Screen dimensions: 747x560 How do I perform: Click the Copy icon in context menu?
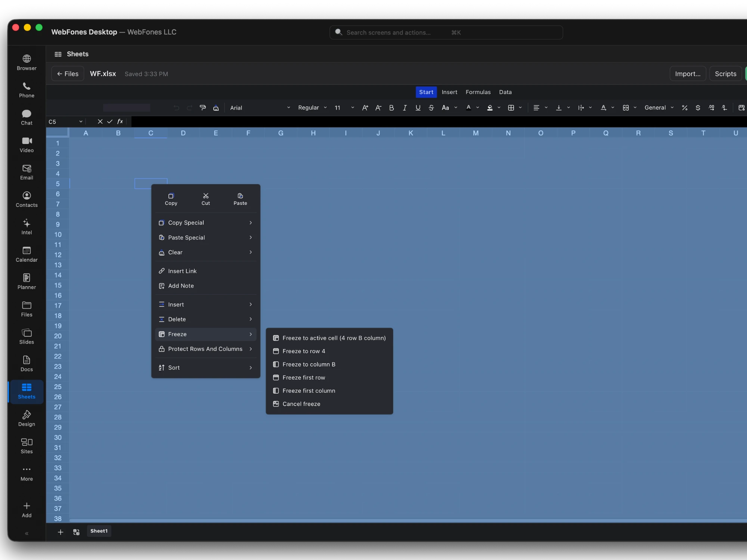point(171,199)
